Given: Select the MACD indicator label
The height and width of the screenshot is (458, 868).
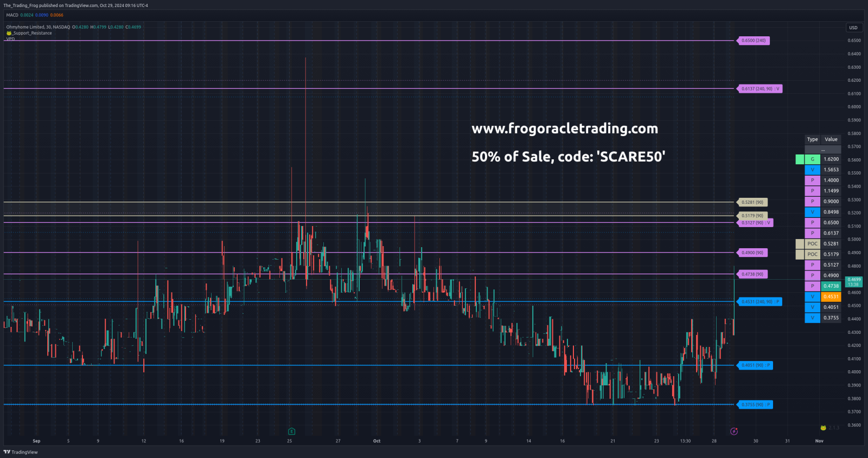Looking at the screenshot, I should pos(12,15).
